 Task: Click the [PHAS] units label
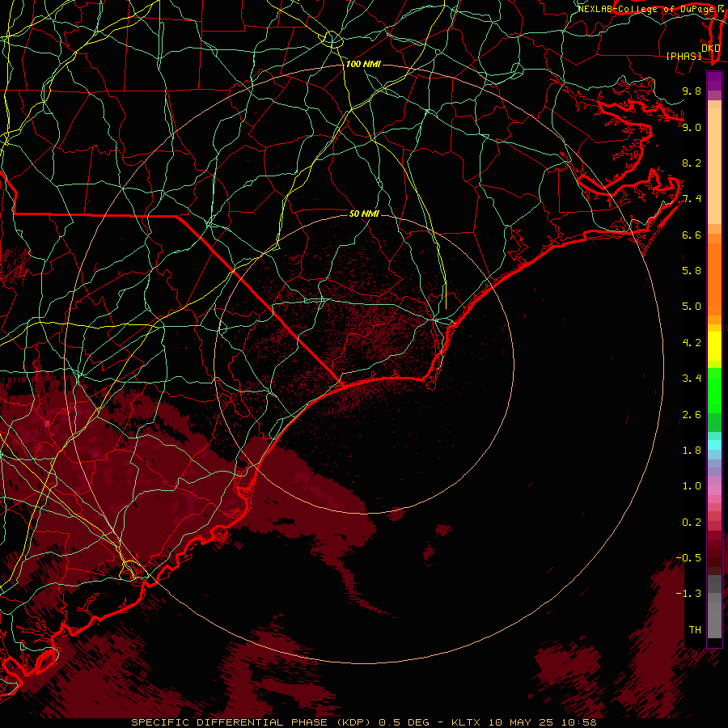click(683, 56)
